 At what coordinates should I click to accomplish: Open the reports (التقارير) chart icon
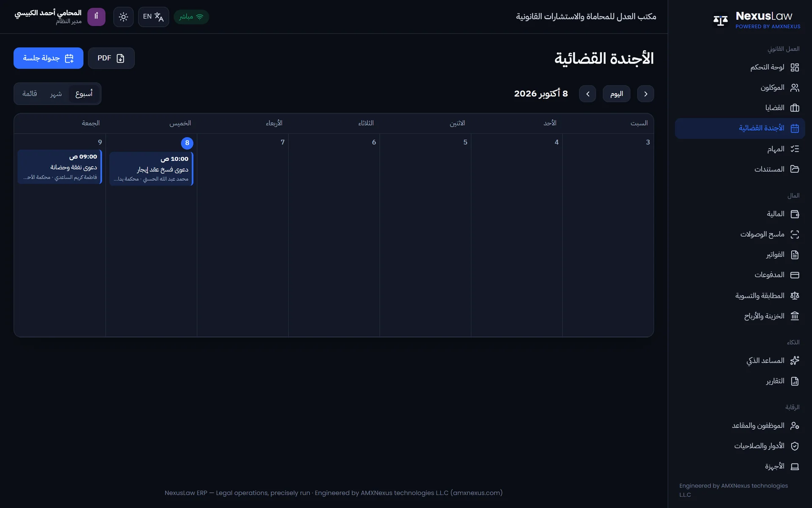tap(795, 381)
